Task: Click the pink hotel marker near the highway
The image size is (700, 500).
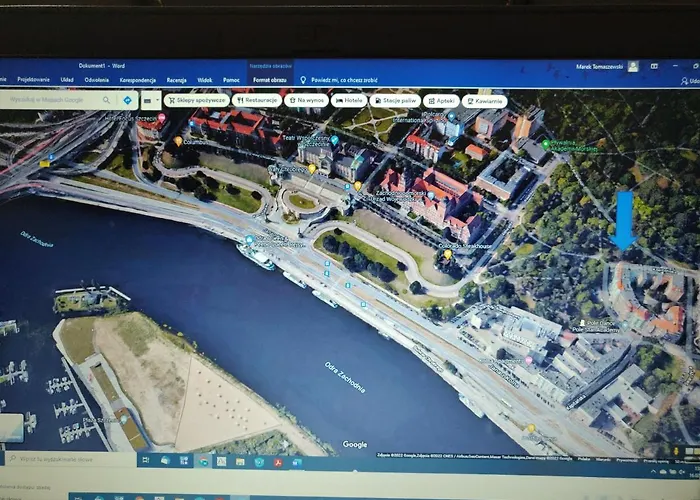Action: pos(162,118)
